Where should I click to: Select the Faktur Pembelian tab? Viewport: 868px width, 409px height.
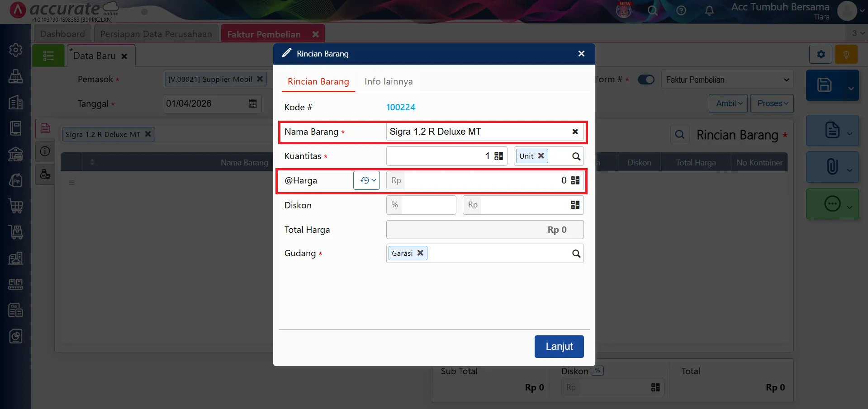coord(264,34)
